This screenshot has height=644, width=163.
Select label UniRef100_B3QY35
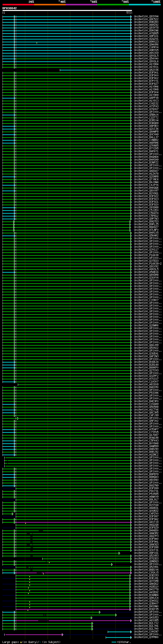[x=146, y=610]
